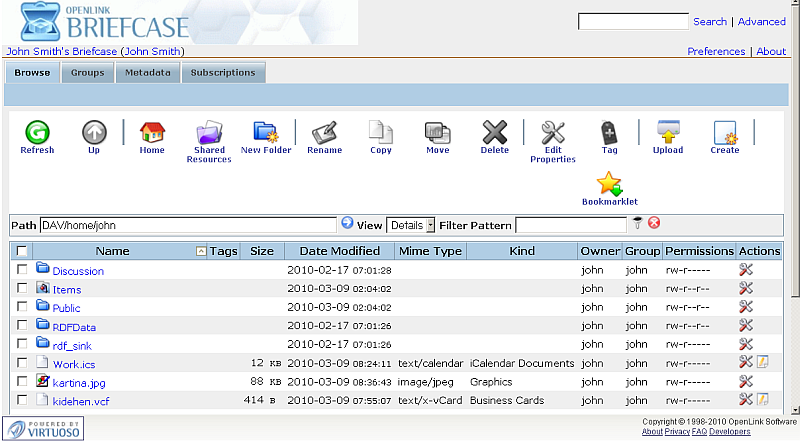Click the Delete tool icon
The image size is (800, 443).
pos(495,132)
